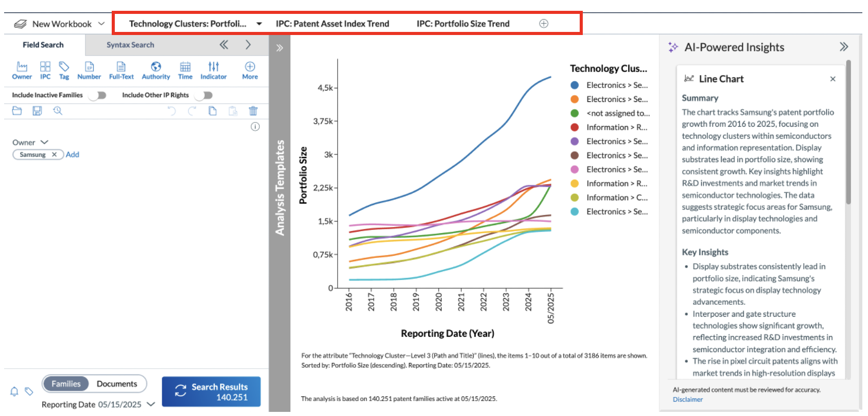Open the notifications bell icon

coord(14,392)
